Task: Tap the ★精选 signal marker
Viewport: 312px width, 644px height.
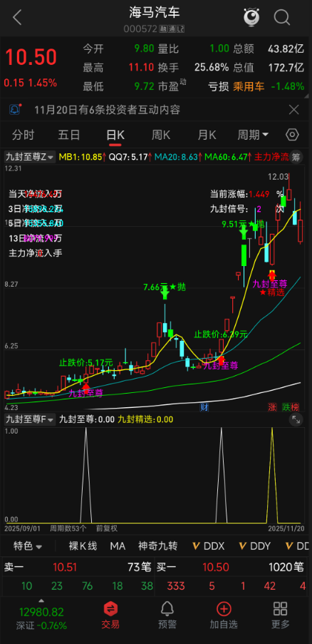Action: tap(272, 292)
